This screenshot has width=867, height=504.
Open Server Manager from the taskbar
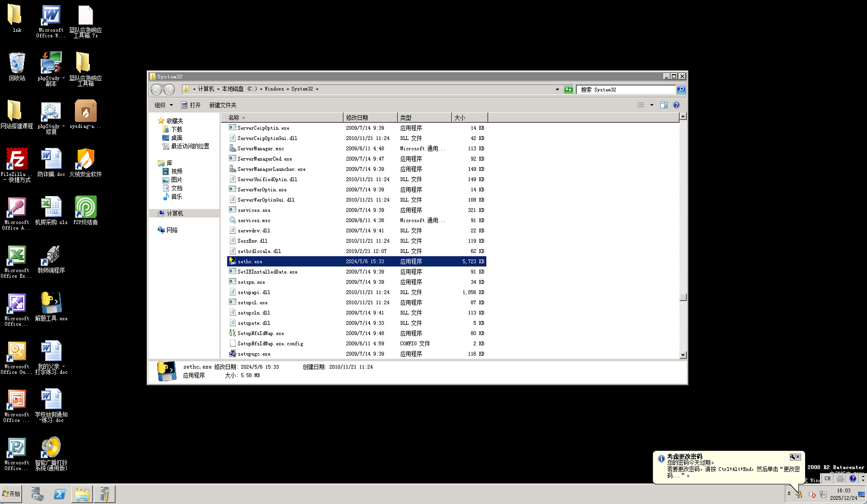(x=37, y=494)
